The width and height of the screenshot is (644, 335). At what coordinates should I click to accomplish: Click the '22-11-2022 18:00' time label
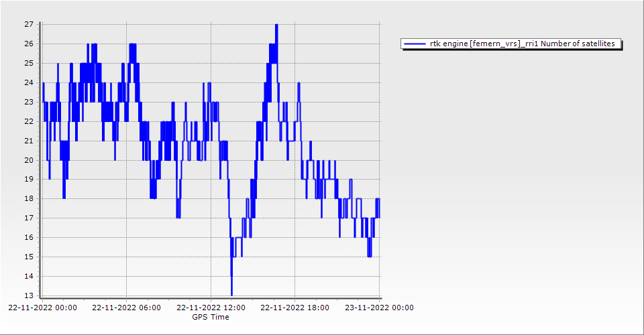[x=294, y=308]
